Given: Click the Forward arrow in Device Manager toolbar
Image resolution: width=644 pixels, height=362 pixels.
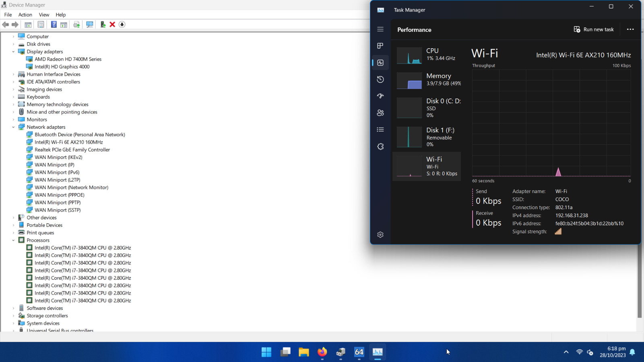Looking at the screenshot, I should click(15, 25).
